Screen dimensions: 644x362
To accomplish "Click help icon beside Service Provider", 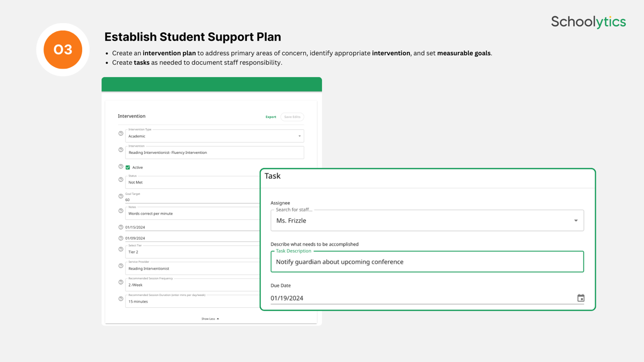I will pyautogui.click(x=121, y=266).
